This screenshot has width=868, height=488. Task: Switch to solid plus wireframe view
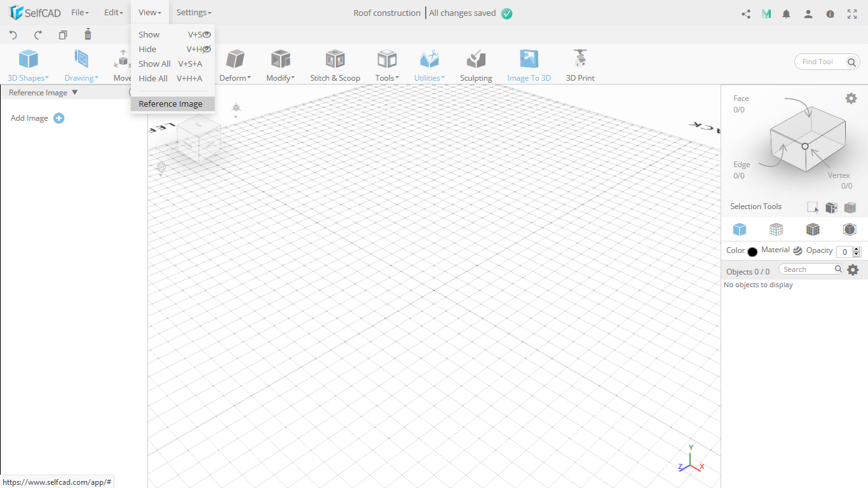(x=813, y=229)
